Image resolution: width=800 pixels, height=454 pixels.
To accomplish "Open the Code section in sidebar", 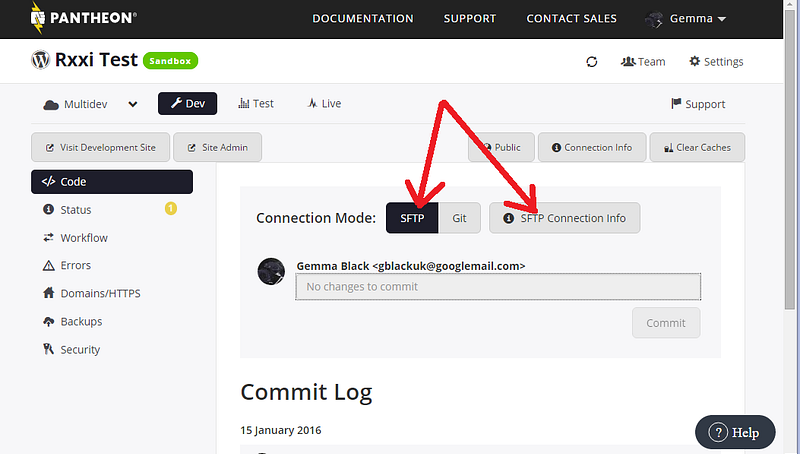I will point(112,182).
